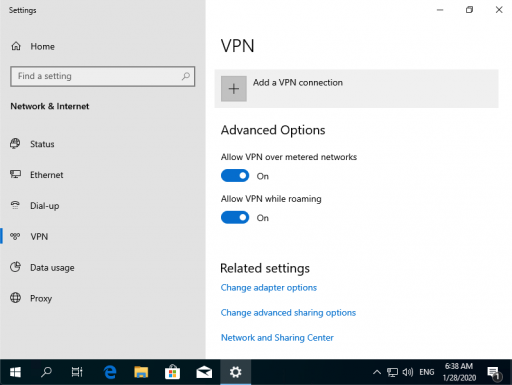The image size is (512, 385).
Task: Open File Explorer from taskbar
Action: click(x=141, y=372)
